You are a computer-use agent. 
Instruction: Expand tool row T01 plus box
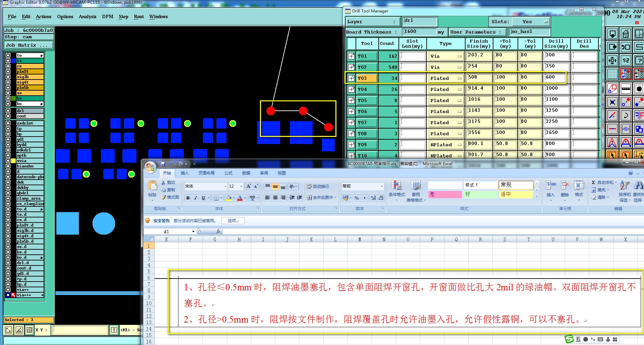351,56
